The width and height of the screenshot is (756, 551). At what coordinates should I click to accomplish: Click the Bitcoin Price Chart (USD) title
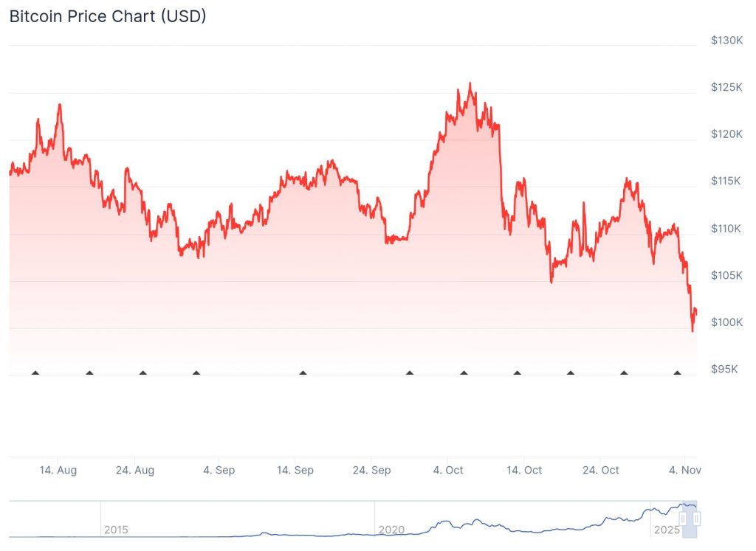108,16
